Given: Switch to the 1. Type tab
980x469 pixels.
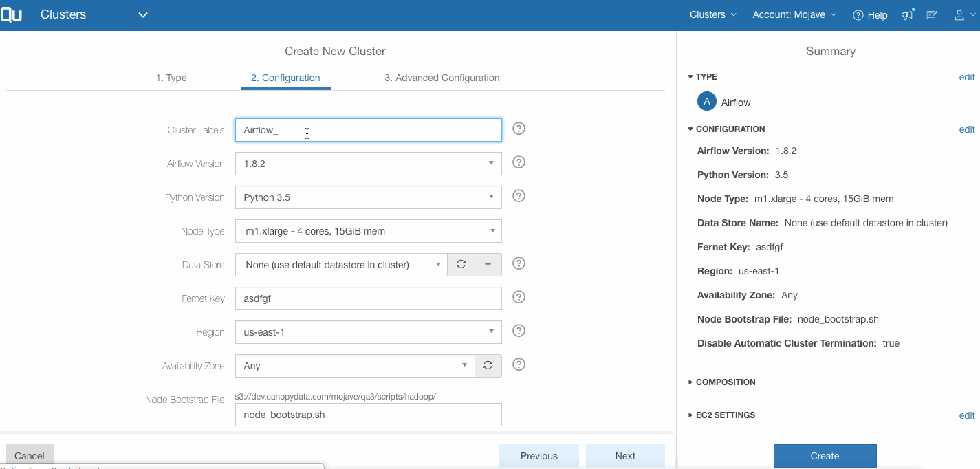Looking at the screenshot, I should [171, 78].
